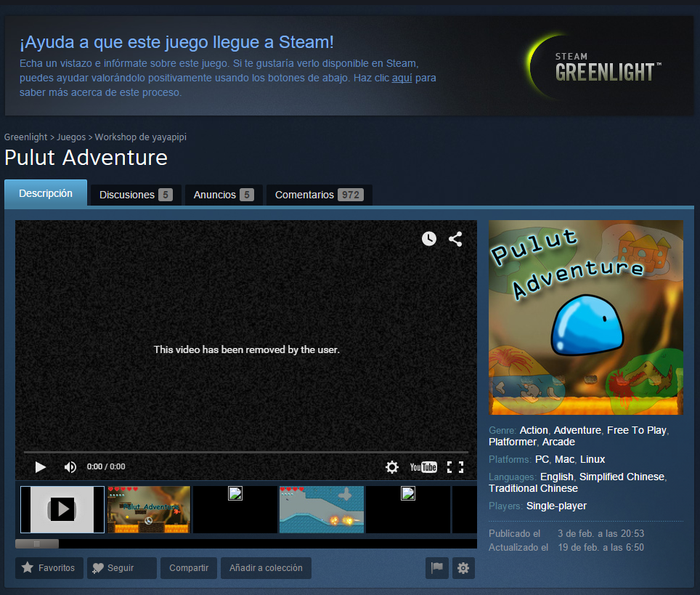
Task: Select the video thumbnail with play icon
Action: click(x=62, y=510)
